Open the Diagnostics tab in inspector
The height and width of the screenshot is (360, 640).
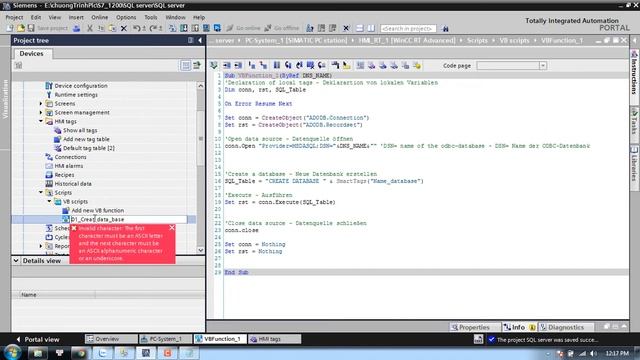[x=566, y=327]
